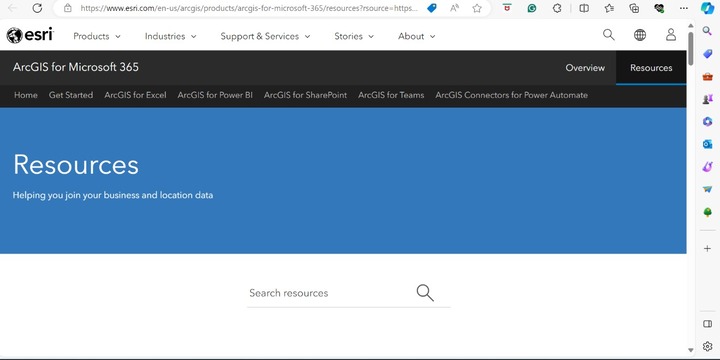Focus the Search resources input field

331,293
